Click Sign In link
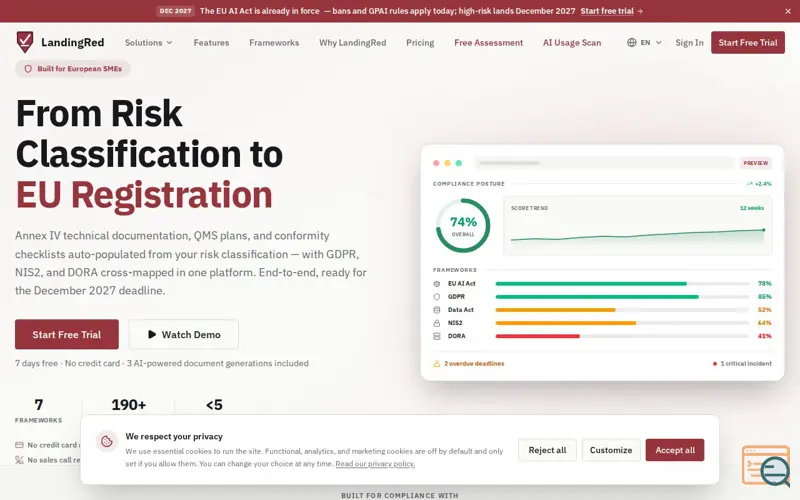The height and width of the screenshot is (500, 800). 689,42
